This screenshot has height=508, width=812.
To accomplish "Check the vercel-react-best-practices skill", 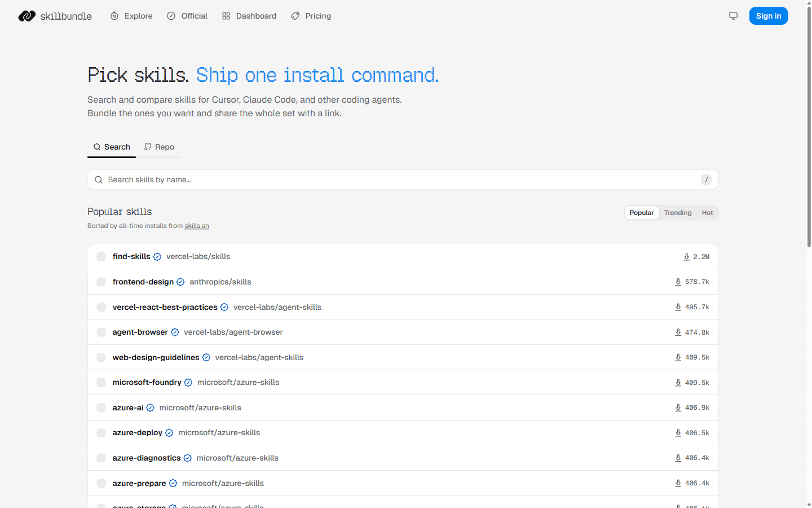I will (101, 307).
